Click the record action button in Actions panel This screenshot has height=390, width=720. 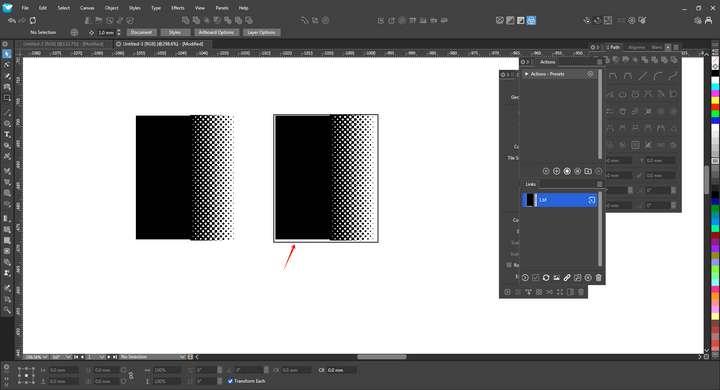point(567,171)
